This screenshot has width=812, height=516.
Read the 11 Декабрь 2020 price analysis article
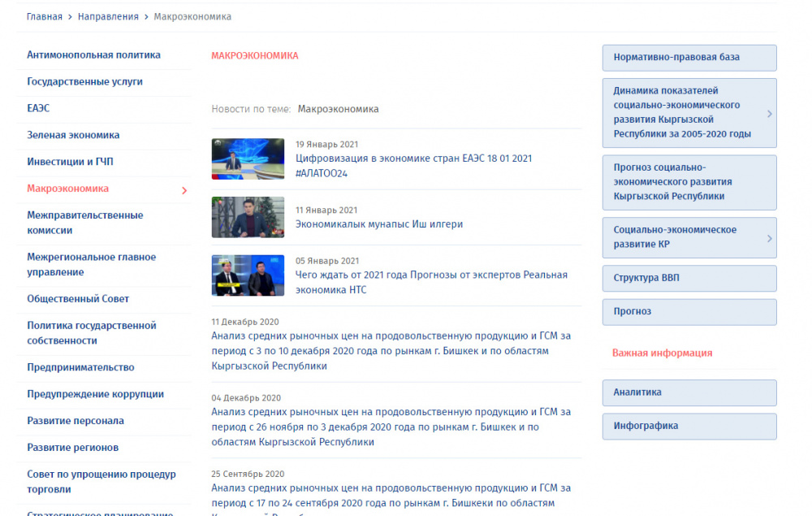point(391,350)
